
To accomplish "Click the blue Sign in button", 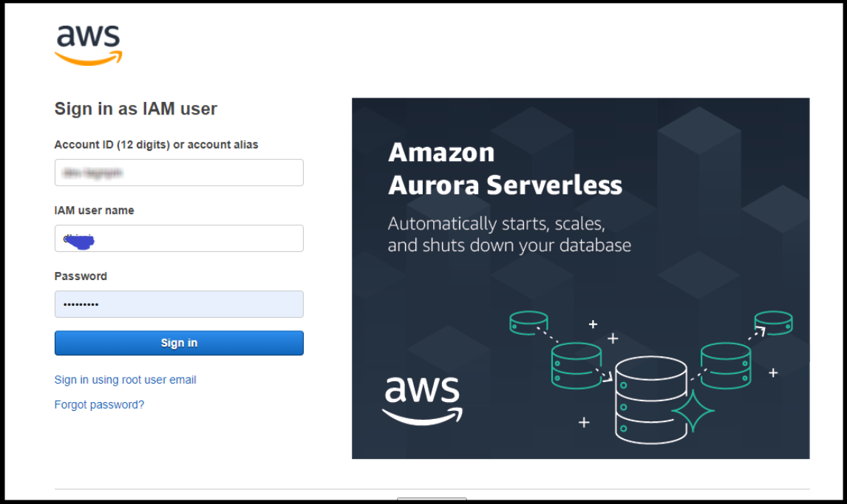I will point(179,343).
